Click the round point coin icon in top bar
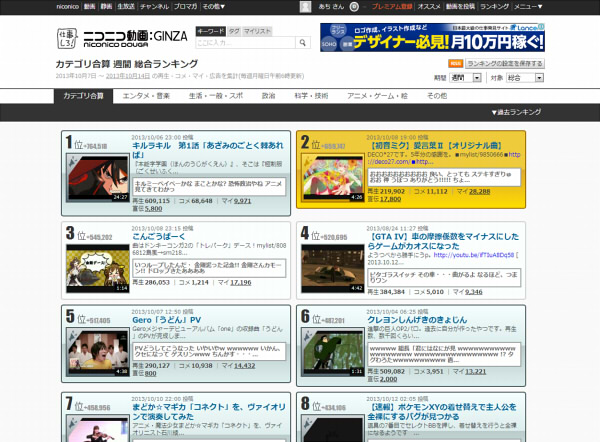600x442 pixels. pos(354,7)
